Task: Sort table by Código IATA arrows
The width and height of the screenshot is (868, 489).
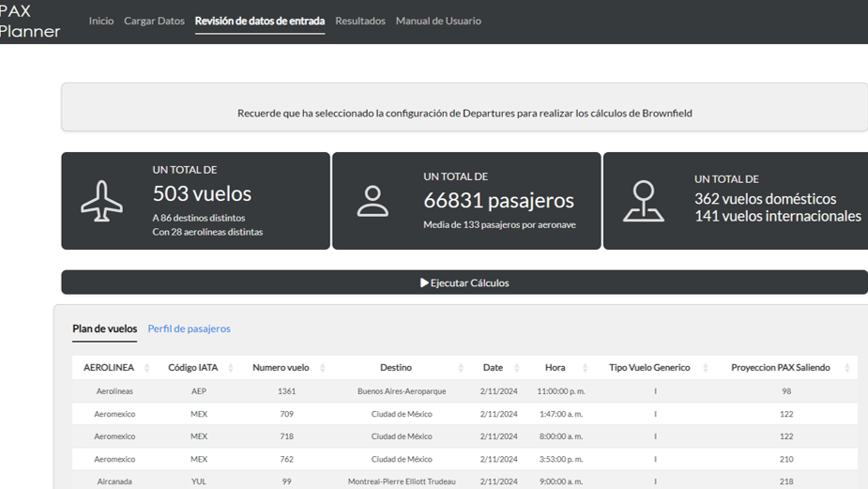Action: pos(231,368)
